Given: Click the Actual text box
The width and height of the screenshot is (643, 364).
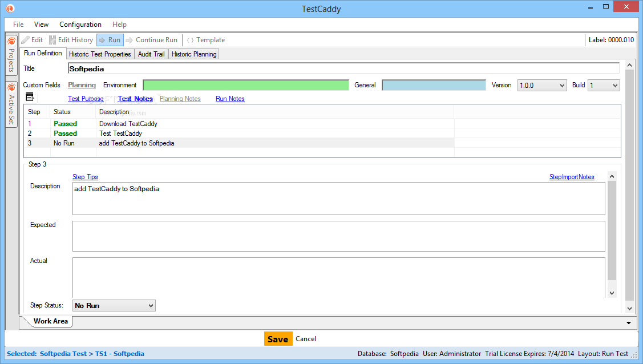Looking at the screenshot, I should click(x=339, y=277).
